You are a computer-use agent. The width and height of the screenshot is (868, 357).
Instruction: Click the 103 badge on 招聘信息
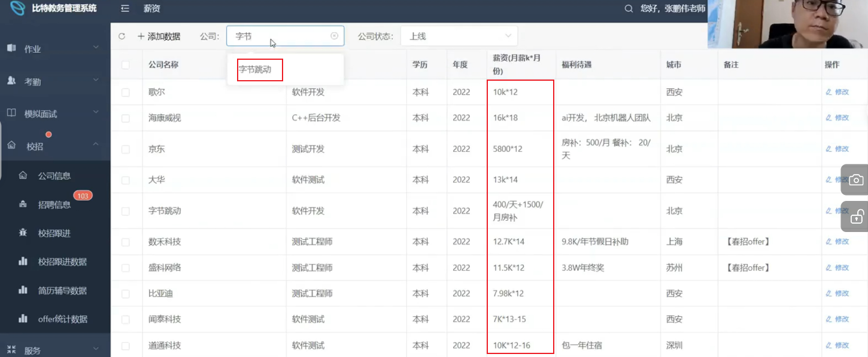(83, 196)
